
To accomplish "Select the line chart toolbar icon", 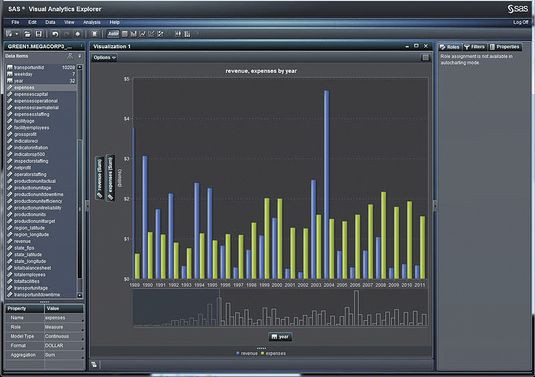I will pos(142,34).
